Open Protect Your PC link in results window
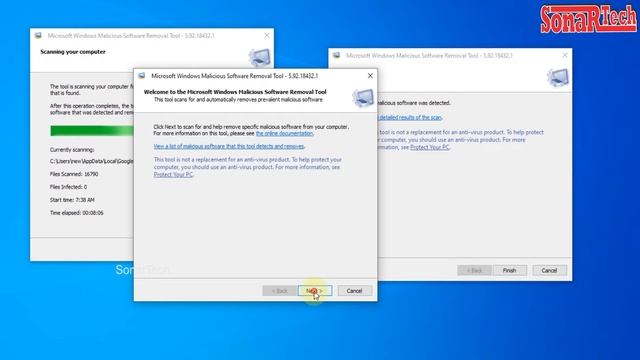The height and width of the screenshot is (360, 640). click(x=429, y=147)
